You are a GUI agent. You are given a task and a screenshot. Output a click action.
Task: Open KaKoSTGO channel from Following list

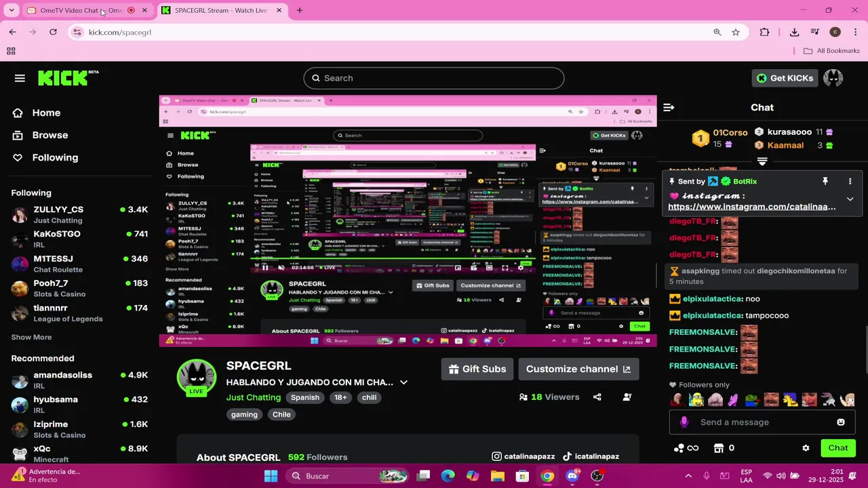tap(79, 239)
